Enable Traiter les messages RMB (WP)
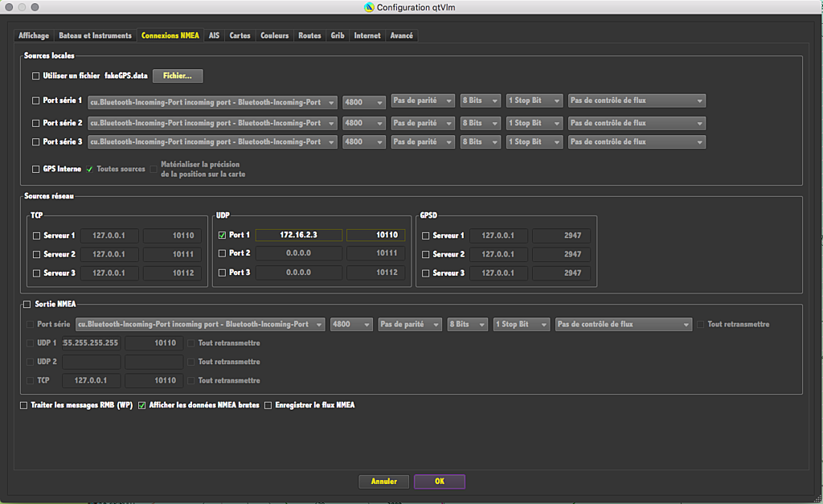This screenshot has width=823, height=504. 23,405
